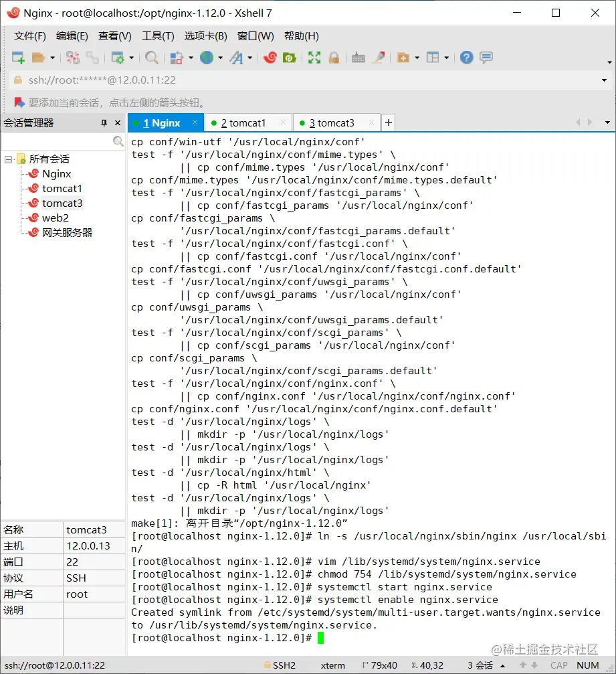Expand the Color Scheme dropdown arrow
The width and height of the screenshot is (616, 674).
(191, 58)
